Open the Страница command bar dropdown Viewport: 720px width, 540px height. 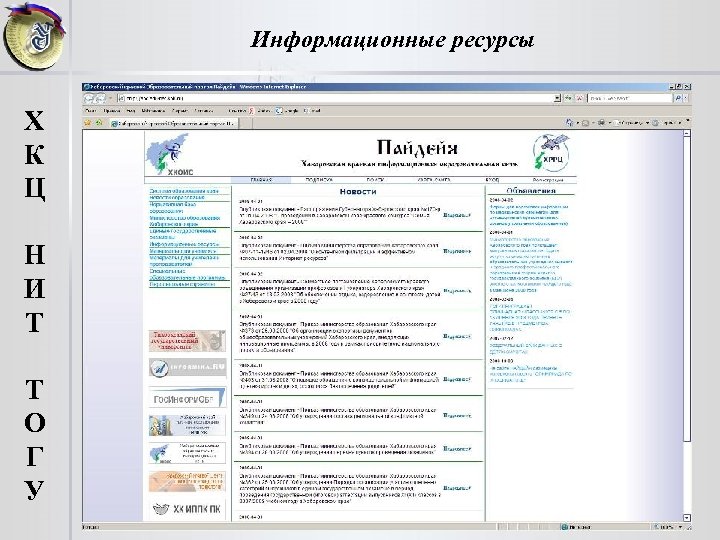tap(632, 123)
